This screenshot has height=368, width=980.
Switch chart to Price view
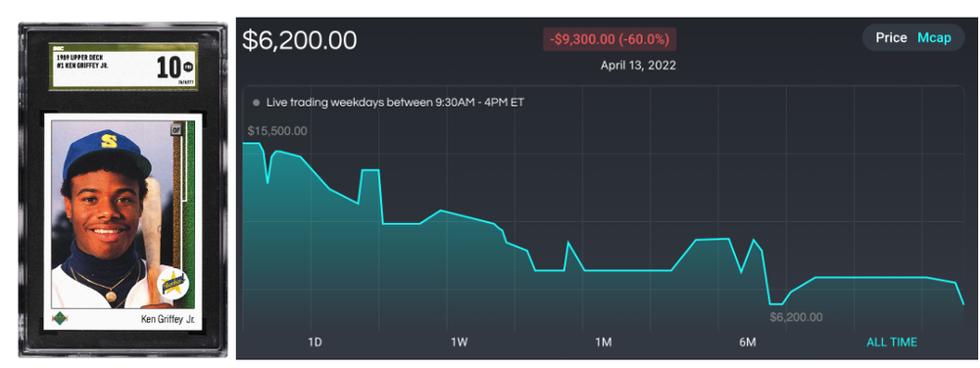(891, 38)
